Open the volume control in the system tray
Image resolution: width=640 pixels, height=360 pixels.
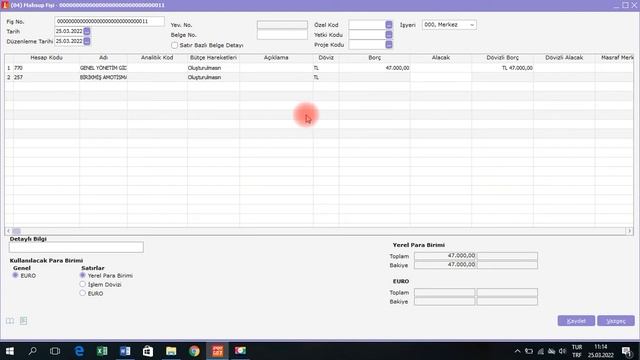click(x=562, y=351)
